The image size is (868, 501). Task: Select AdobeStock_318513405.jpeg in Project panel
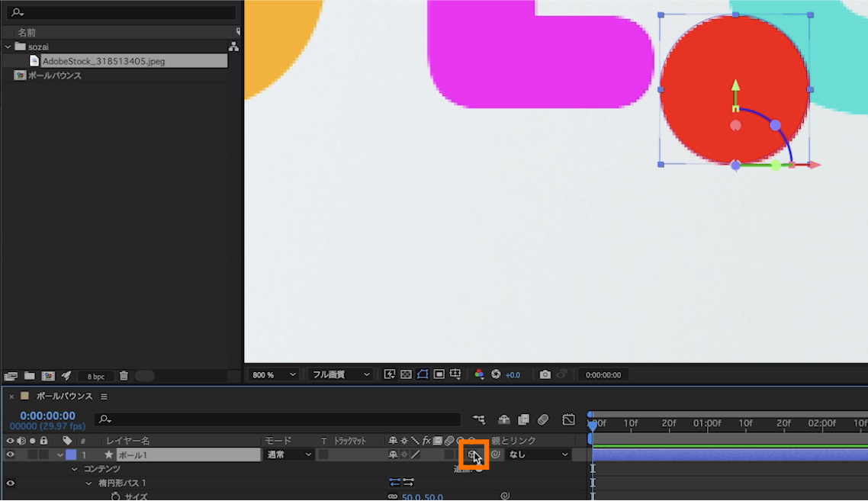click(x=104, y=61)
